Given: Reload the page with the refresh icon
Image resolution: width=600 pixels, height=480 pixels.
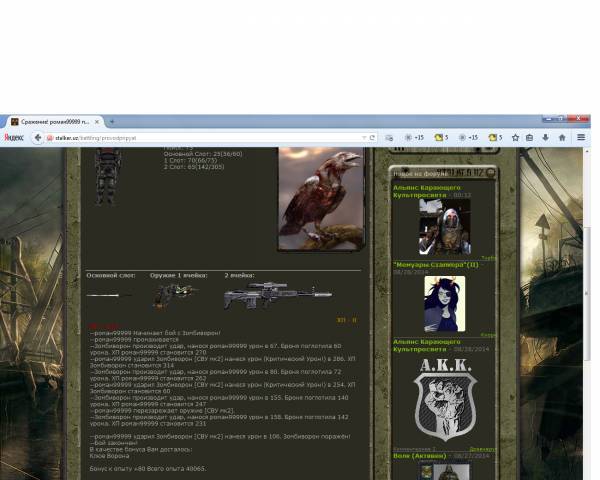Looking at the screenshot, I should pyautogui.click(x=372, y=137).
